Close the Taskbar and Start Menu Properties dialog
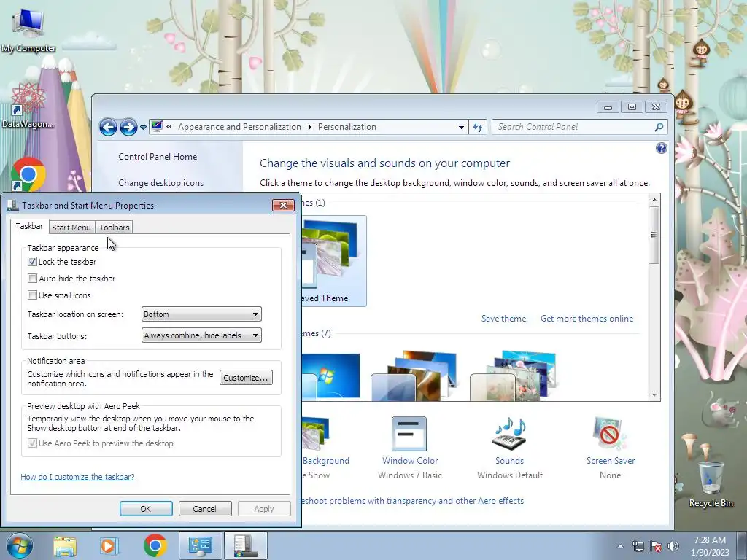Screen dimensions: 747x560 pyautogui.click(x=283, y=205)
